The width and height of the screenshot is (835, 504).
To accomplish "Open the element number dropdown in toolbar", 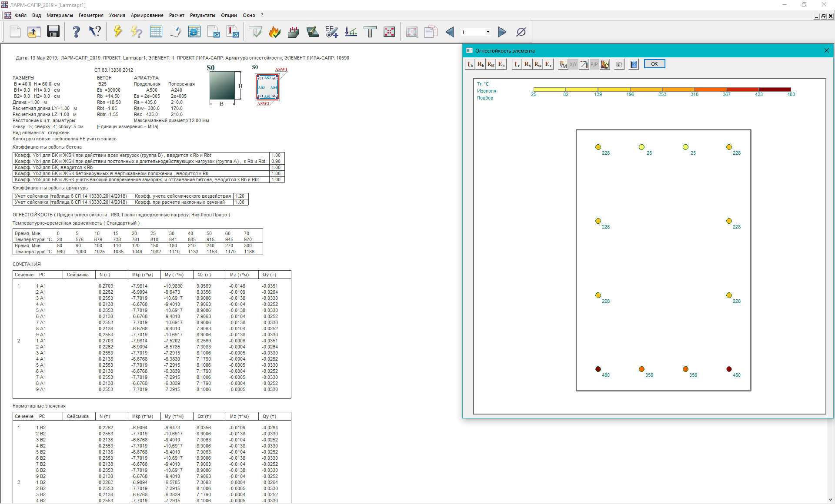I will (488, 32).
